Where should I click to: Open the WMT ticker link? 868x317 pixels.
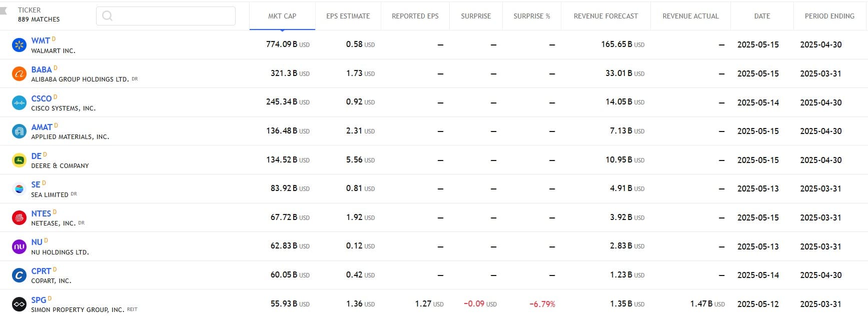(41, 40)
